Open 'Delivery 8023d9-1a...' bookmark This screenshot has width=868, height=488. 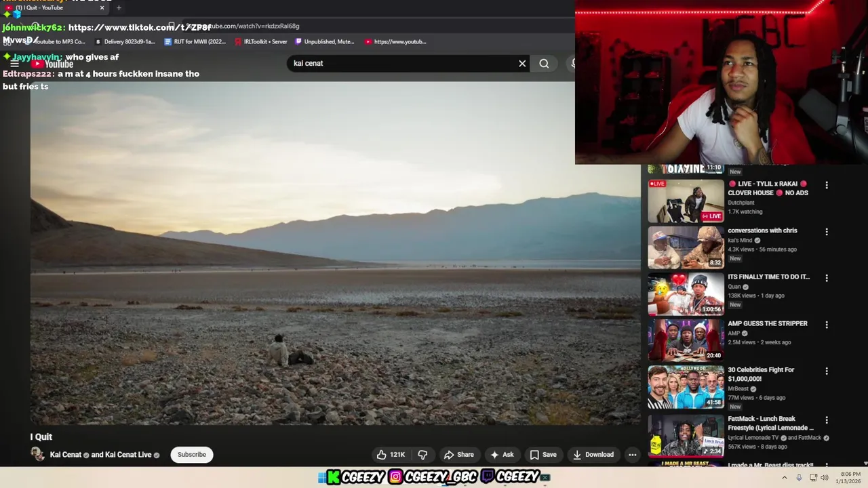pyautogui.click(x=125, y=41)
